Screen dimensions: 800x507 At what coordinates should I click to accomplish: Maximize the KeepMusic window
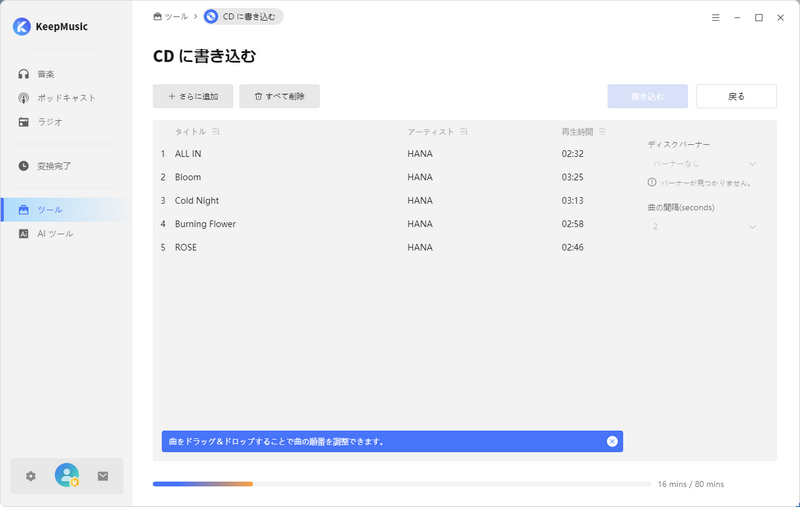[x=759, y=17]
